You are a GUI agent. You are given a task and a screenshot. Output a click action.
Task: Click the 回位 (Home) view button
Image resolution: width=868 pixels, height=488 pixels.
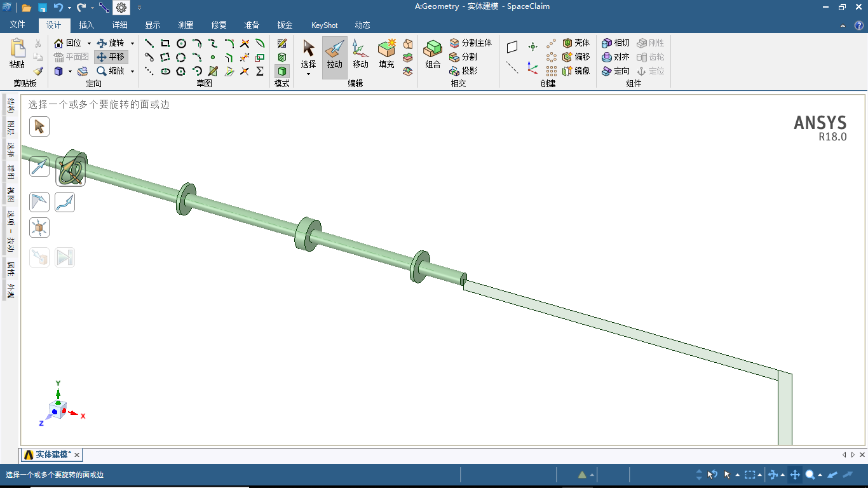[69, 43]
